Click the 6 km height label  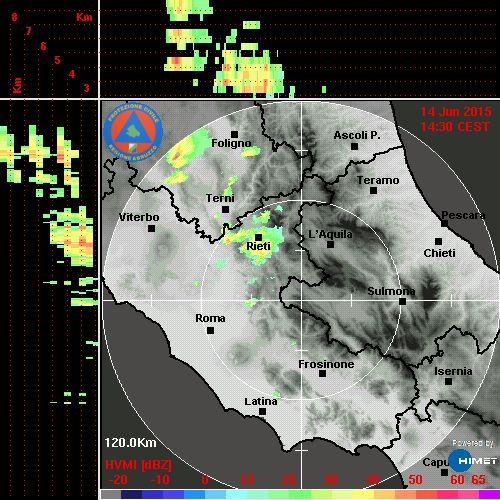point(43,46)
